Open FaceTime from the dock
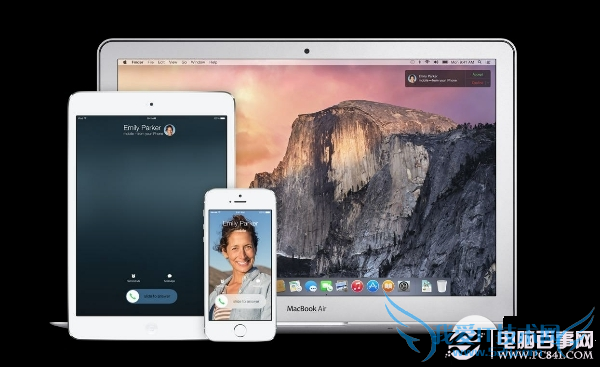Screen dimensions: 600x367 point(326,286)
